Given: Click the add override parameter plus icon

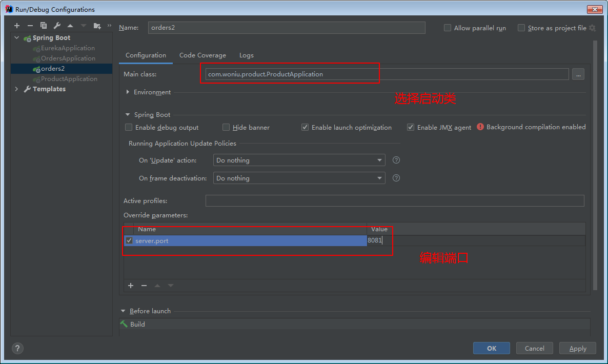Looking at the screenshot, I should click(x=131, y=286).
